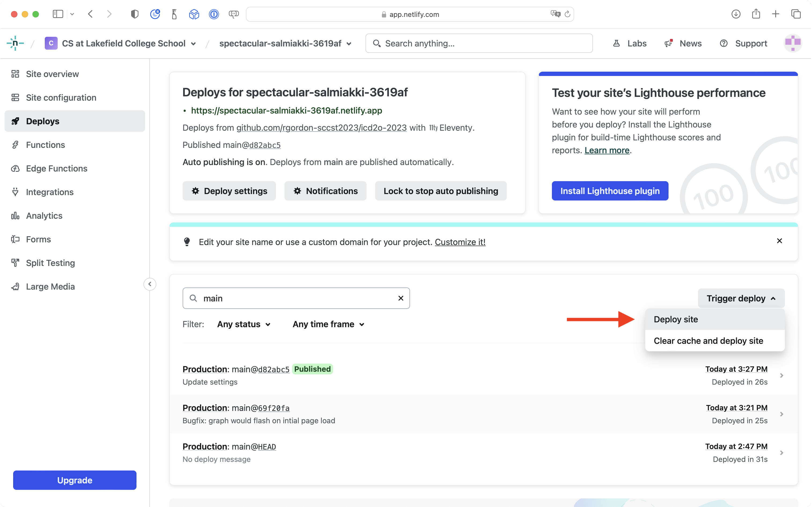This screenshot has width=812, height=507.
Task: Select Deploys in the sidebar
Action: (75, 121)
